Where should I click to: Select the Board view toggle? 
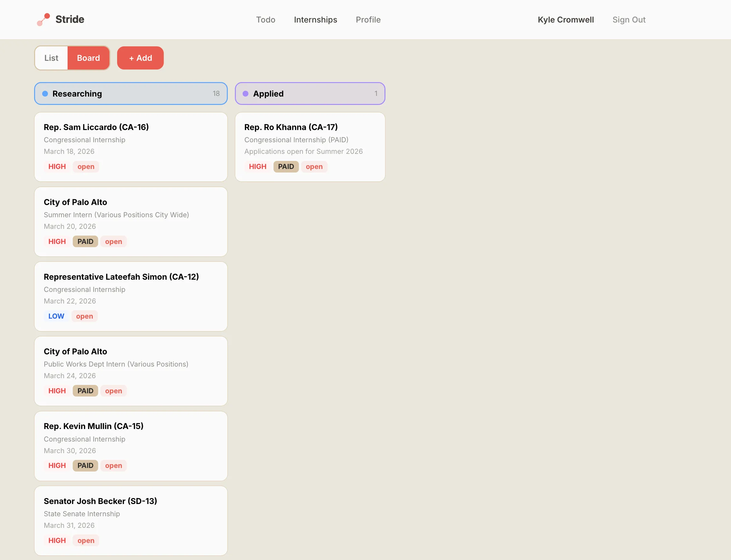[x=88, y=58]
